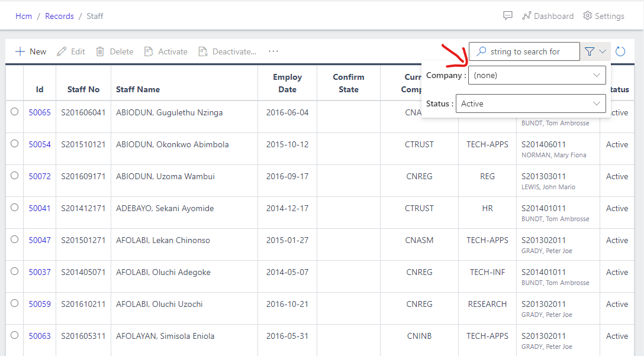Open more toolbar actions ellipsis menu
This screenshot has height=356, width=644.
coord(273,51)
